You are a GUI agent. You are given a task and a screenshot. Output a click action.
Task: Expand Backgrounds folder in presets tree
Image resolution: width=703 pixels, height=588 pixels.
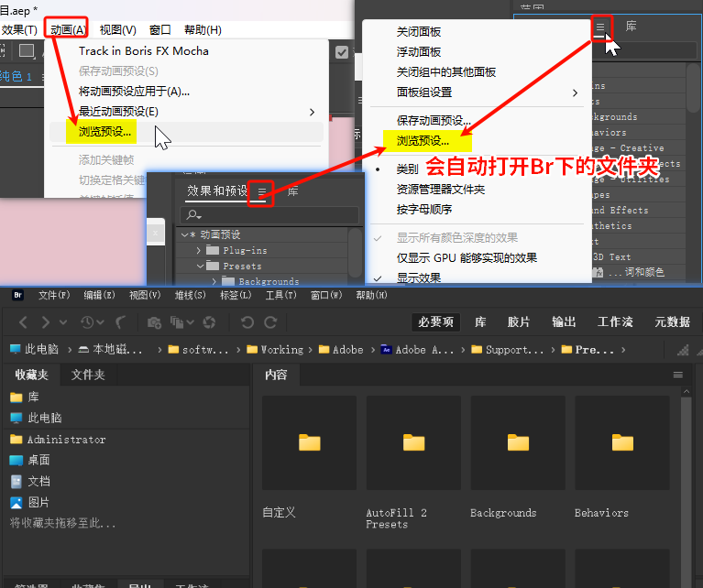click(214, 281)
